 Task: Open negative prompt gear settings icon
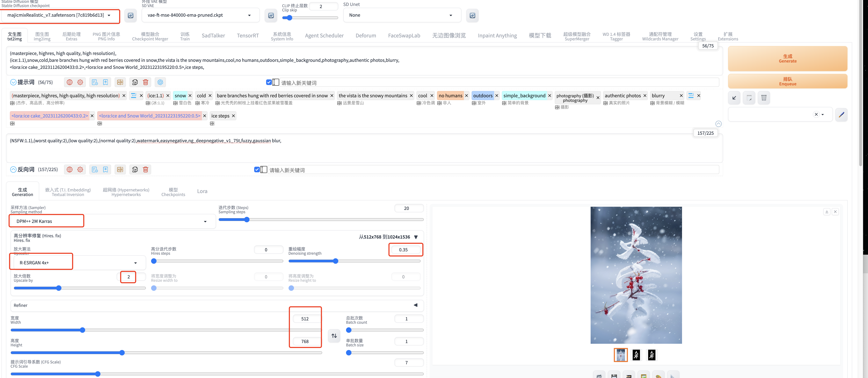tap(80, 169)
